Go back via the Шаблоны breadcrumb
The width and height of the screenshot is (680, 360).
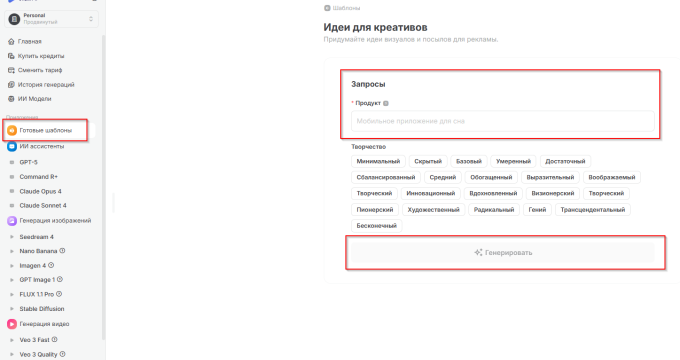342,8
